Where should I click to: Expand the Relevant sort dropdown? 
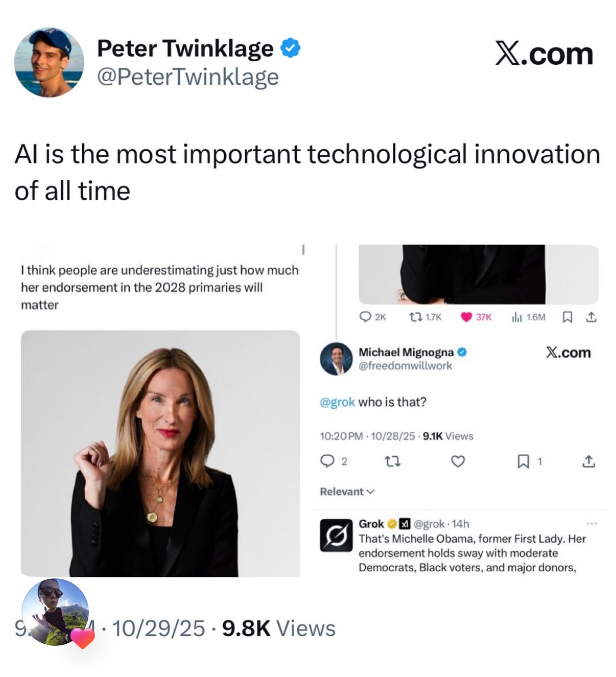347,492
